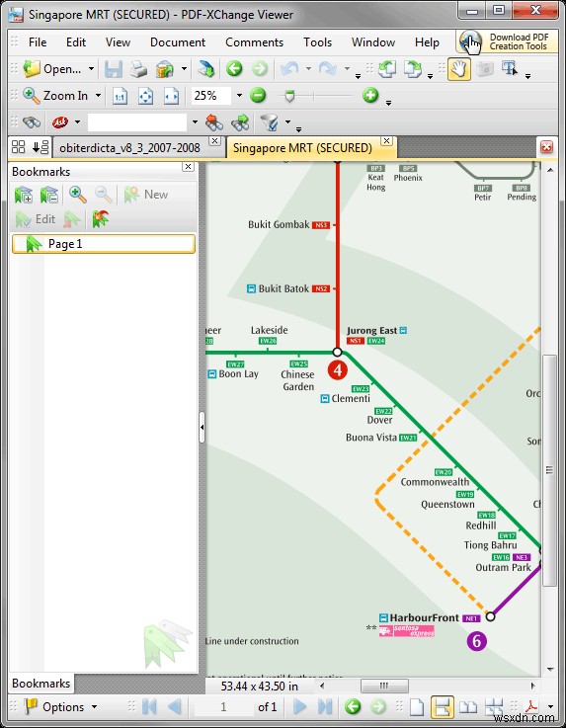
Task: Click the binoculars Find icon
Action: click(x=32, y=122)
